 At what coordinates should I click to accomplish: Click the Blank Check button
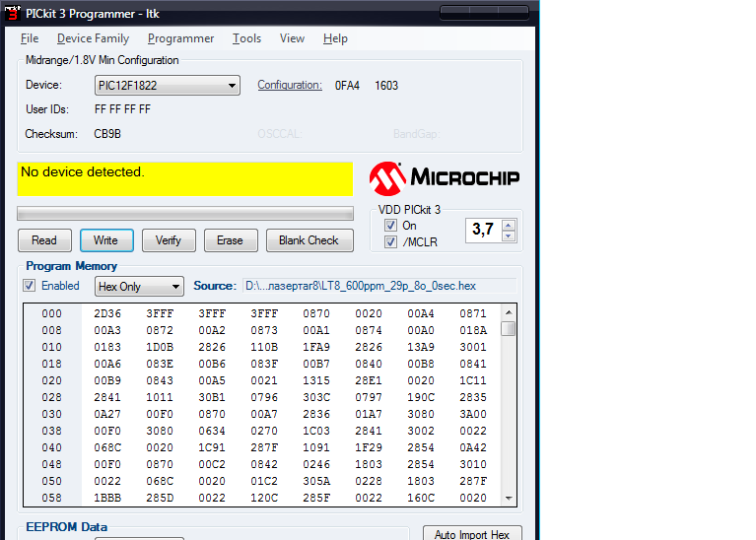(x=309, y=240)
